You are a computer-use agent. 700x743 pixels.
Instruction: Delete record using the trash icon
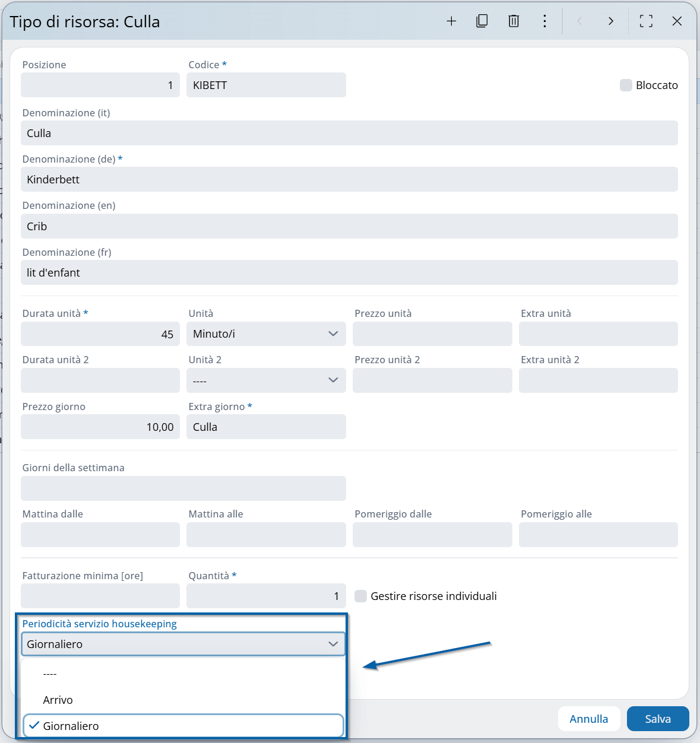(514, 21)
